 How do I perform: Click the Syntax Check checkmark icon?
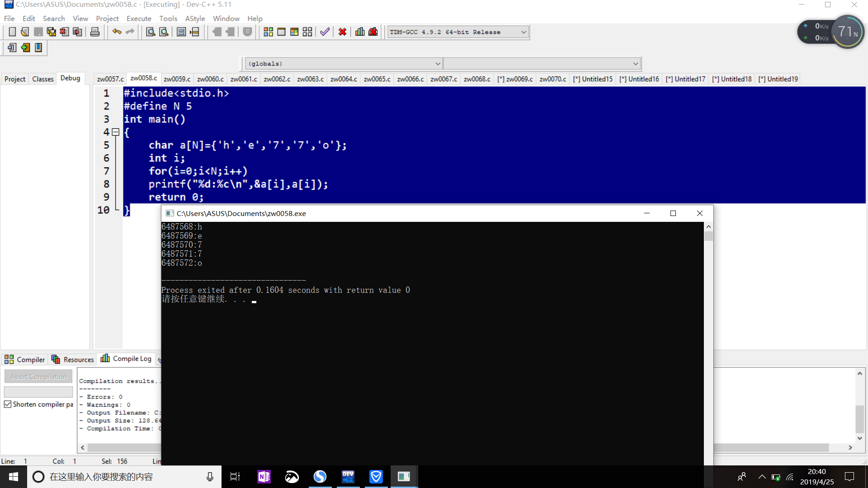tap(325, 32)
